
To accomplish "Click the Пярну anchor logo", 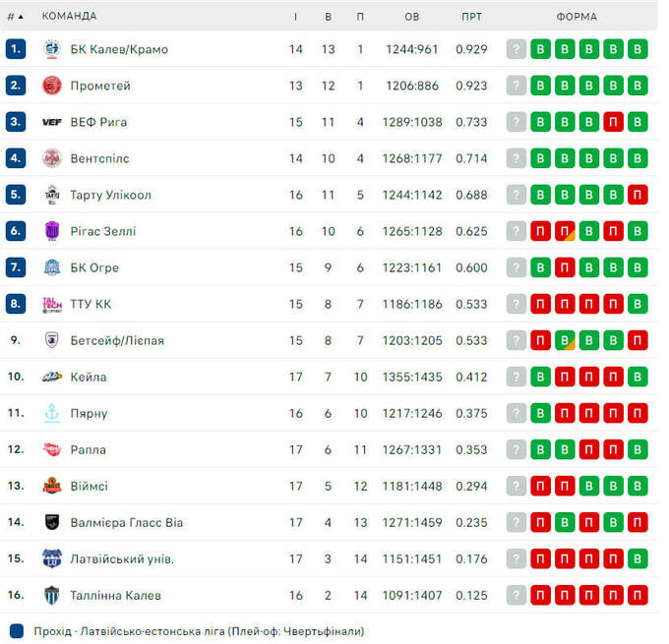I will 52,413.
